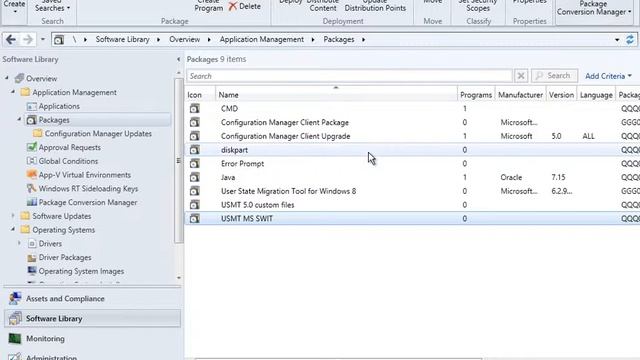The height and width of the screenshot is (360, 640).
Task: Switch to Software Library workspace
Action: tap(93, 318)
